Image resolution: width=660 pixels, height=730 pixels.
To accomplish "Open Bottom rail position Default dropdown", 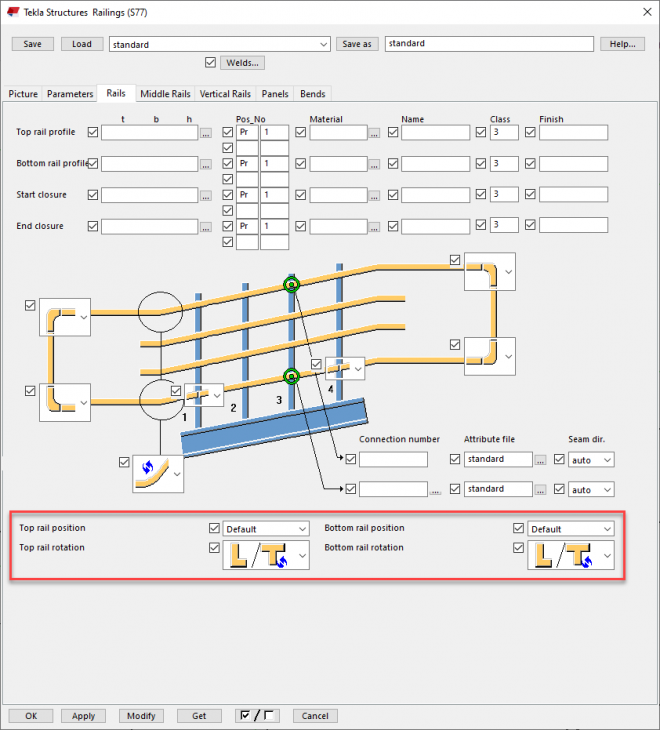I will point(571,529).
